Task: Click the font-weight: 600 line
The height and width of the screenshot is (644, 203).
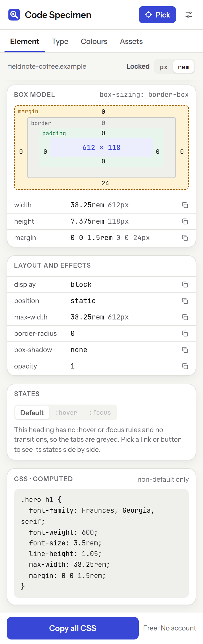Action: coord(63,532)
